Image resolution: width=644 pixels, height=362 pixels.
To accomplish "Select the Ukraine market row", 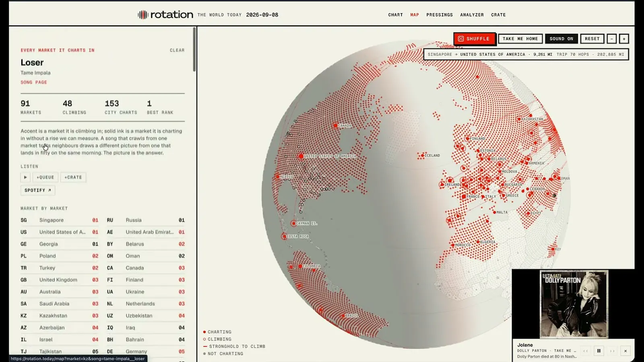I will tap(146, 292).
